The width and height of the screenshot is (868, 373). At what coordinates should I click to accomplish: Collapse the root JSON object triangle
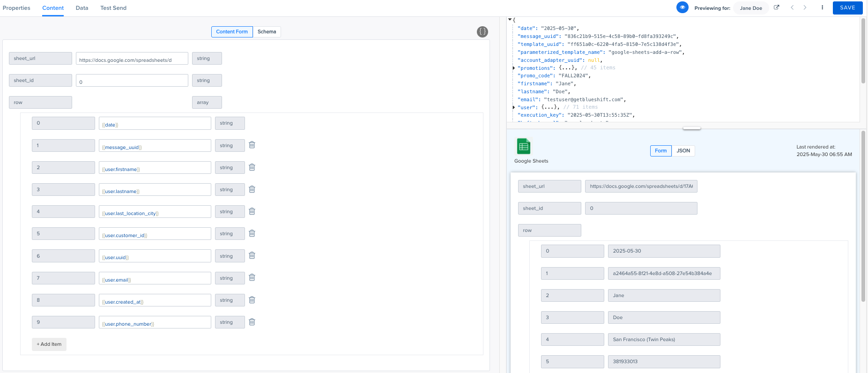(x=510, y=20)
